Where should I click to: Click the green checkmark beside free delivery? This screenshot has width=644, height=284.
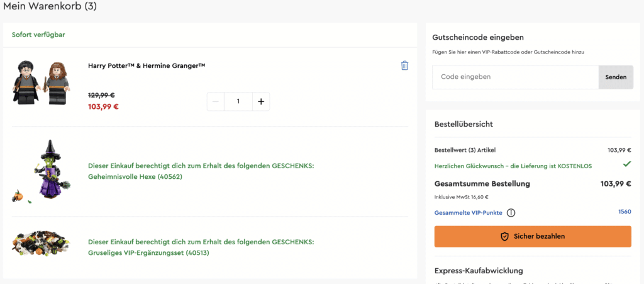click(x=627, y=164)
